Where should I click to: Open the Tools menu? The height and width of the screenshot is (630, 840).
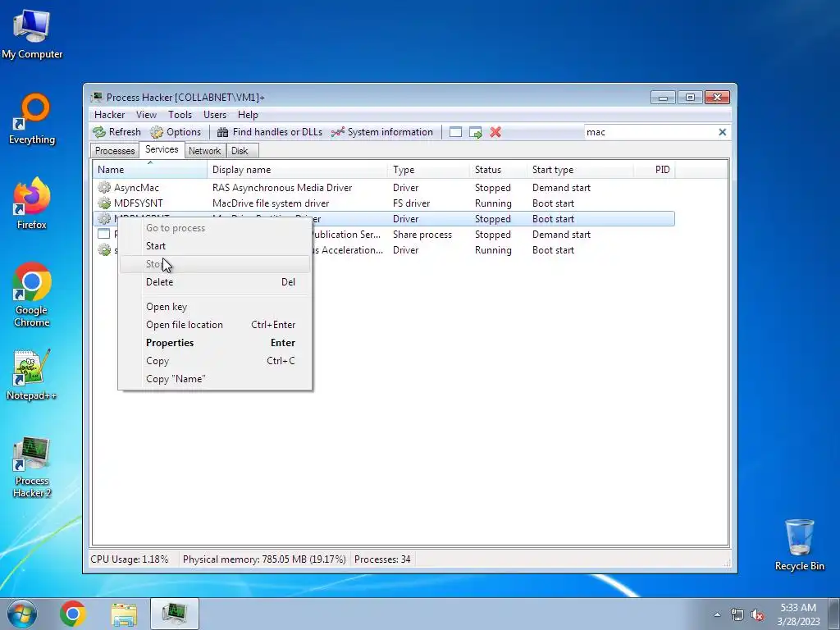click(180, 115)
